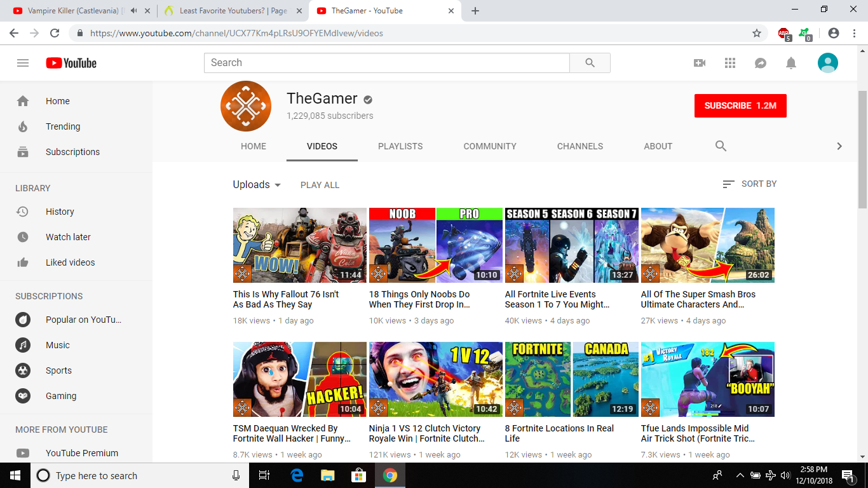Viewport: 868px width, 488px height.
Task: Open the ABOUT tab
Action: point(658,146)
